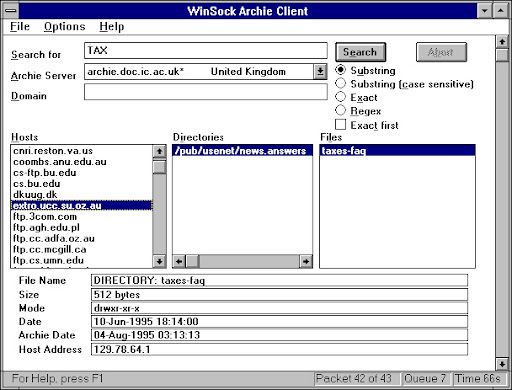
Task: Click the Packet 42 of 43 status
Action: (x=357, y=378)
